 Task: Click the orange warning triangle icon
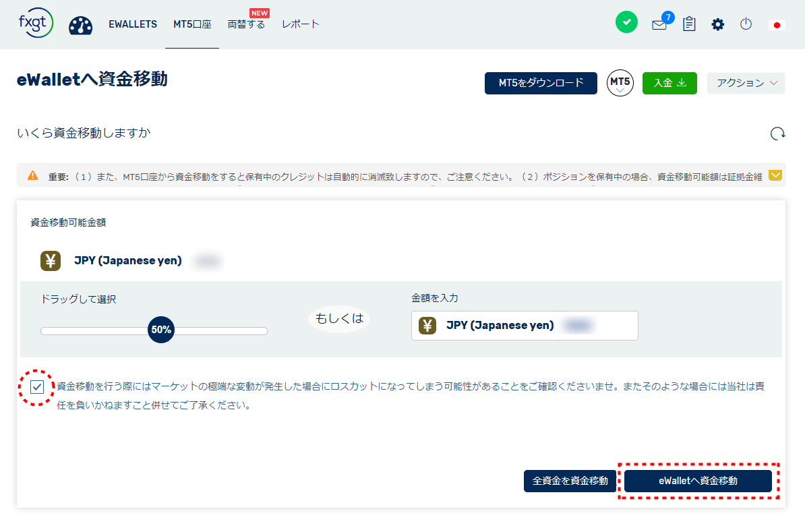pos(33,175)
